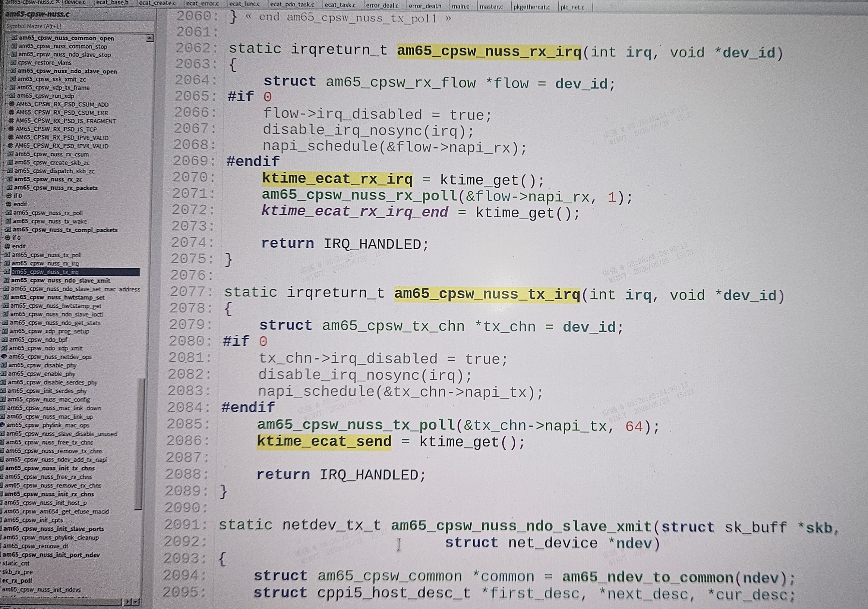Click the variable icon beside am65_cpsw_phylink_mac_ops
This screenshot has height=609, width=868.
click(2, 425)
